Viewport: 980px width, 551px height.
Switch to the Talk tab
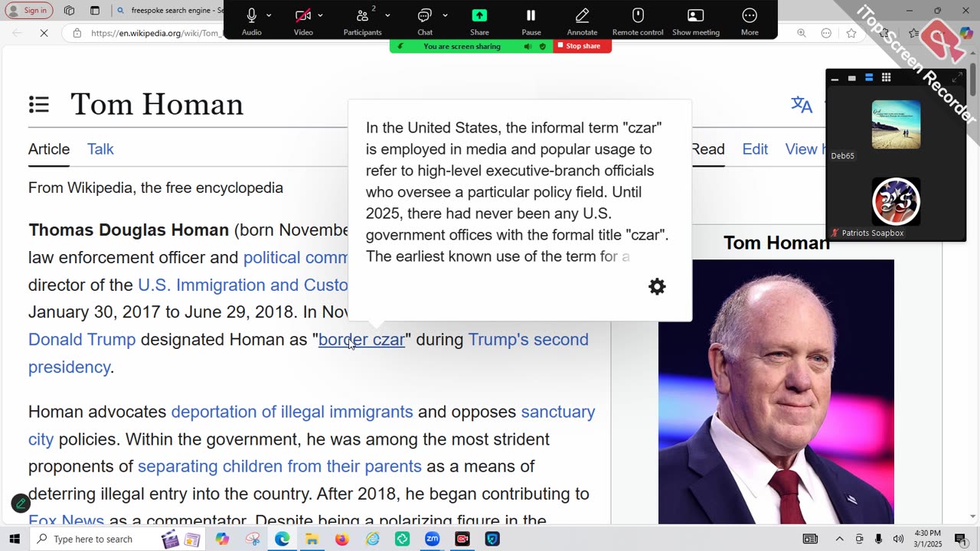tap(100, 149)
